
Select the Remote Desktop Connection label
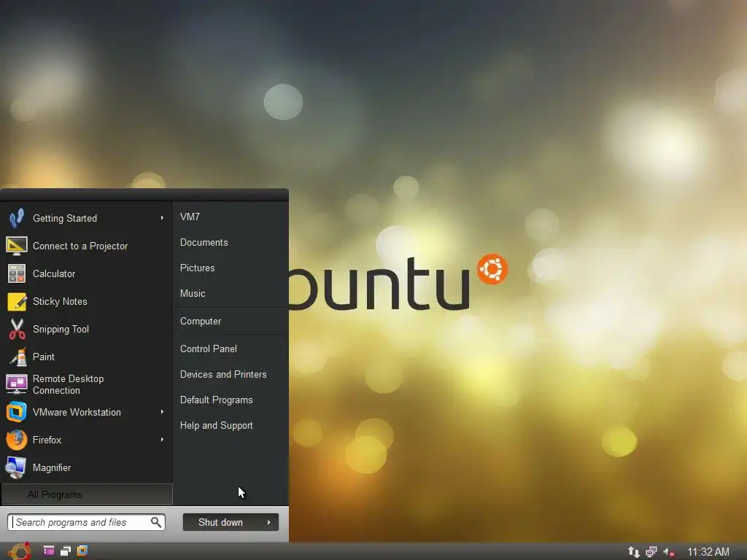pos(68,385)
